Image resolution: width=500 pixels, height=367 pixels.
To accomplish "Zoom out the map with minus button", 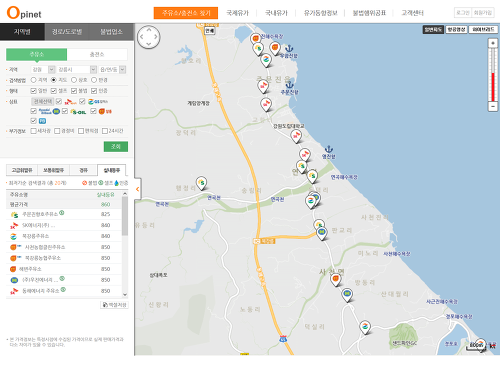I will coord(493,106).
